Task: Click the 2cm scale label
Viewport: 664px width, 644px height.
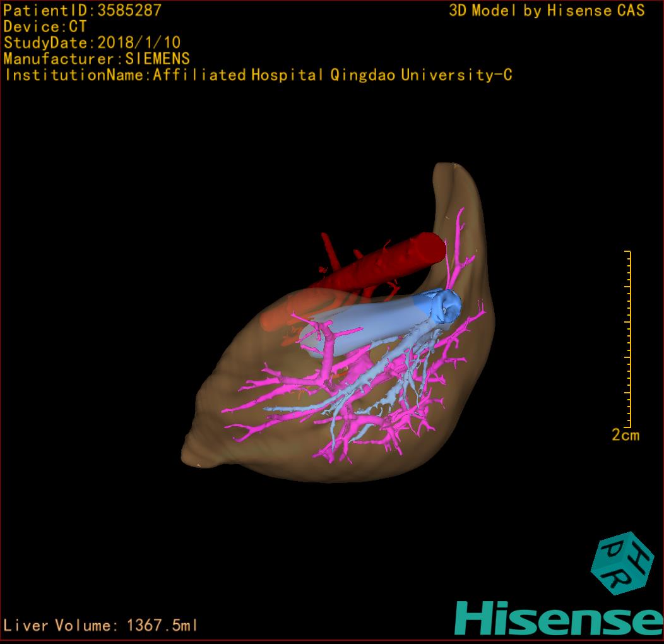Action: 625,435
